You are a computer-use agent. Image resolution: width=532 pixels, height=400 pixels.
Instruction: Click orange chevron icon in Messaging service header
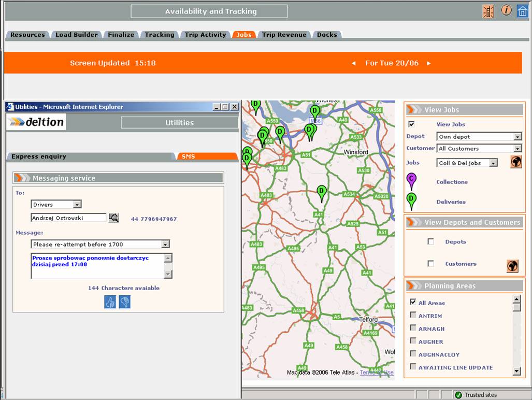[x=23, y=178]
